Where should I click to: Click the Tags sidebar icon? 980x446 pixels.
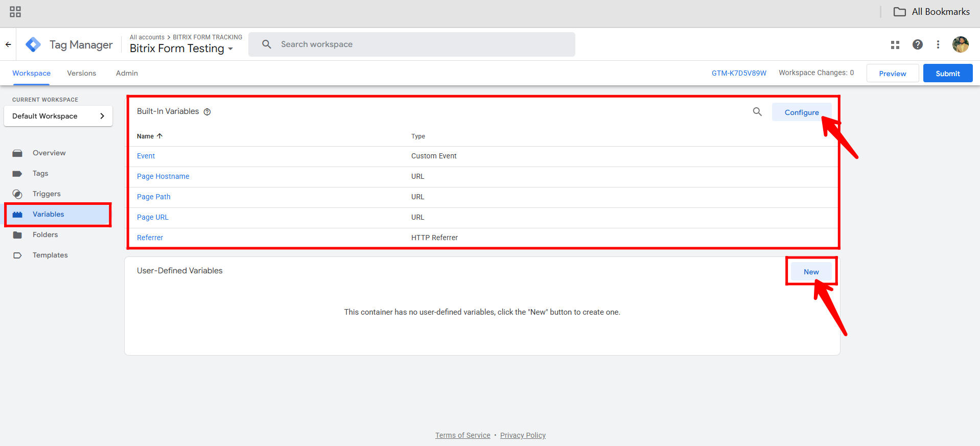17,174
